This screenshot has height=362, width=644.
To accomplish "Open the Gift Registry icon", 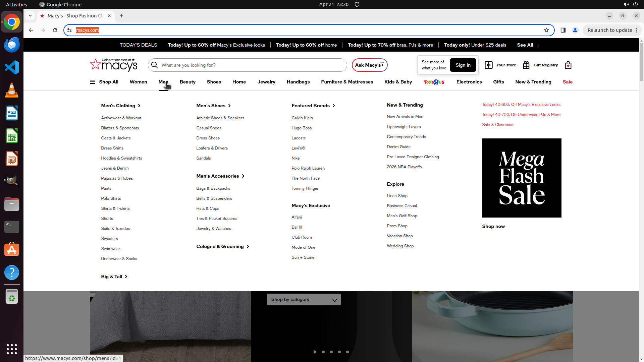I will [x=526, y=65].
